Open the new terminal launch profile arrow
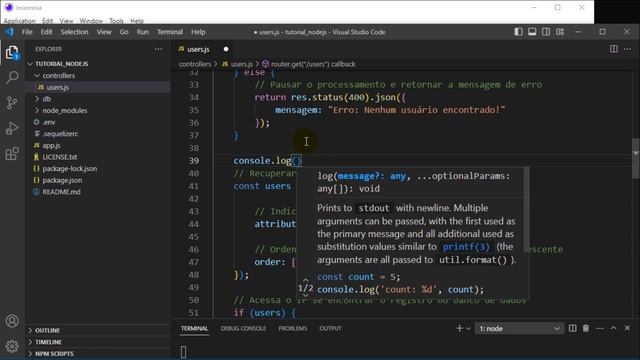Viewport: 640px width, 360px height. pos(468,329)
